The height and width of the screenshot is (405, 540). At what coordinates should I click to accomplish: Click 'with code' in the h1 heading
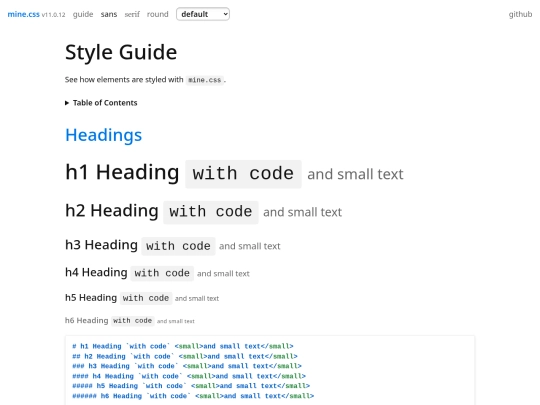243,174
